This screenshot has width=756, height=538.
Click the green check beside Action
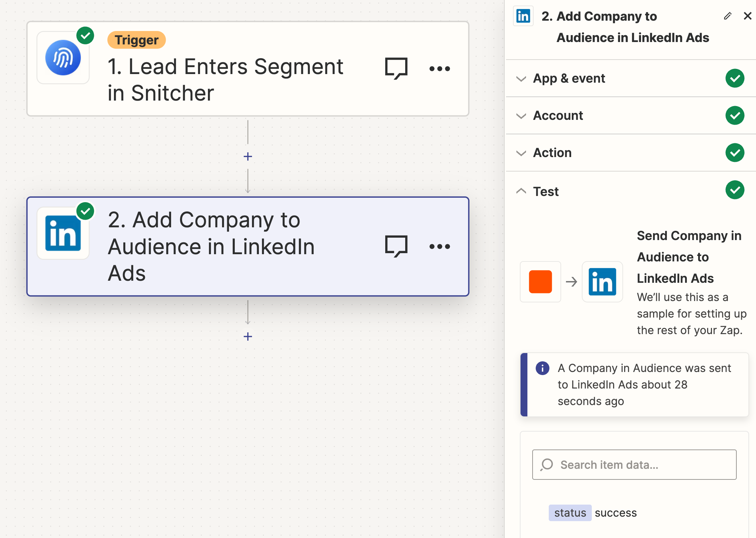click(735, 153)
